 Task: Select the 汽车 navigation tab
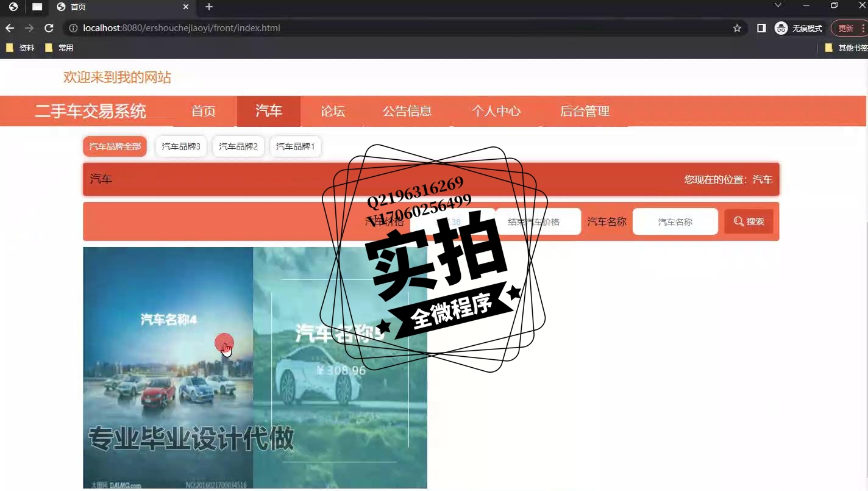[269, 111]
